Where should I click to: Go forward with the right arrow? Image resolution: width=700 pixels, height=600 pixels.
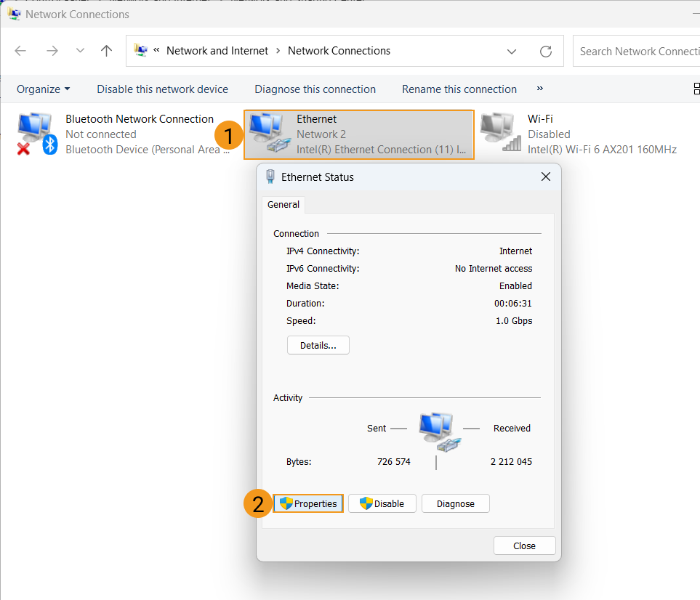[52, 51]
